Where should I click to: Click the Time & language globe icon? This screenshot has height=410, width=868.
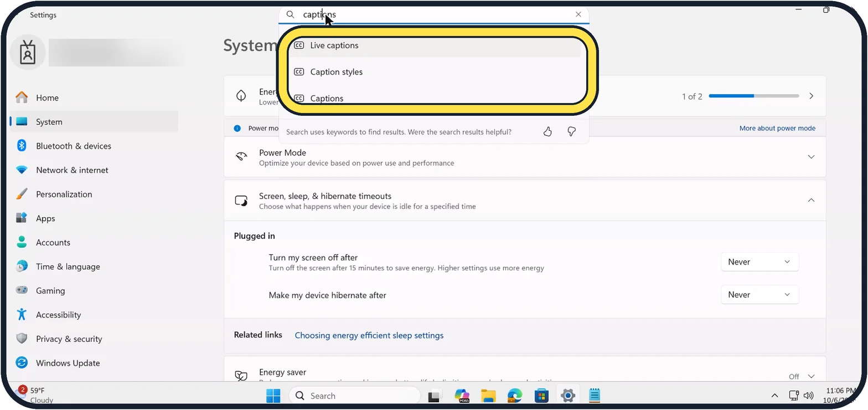[x=22, y=266]
